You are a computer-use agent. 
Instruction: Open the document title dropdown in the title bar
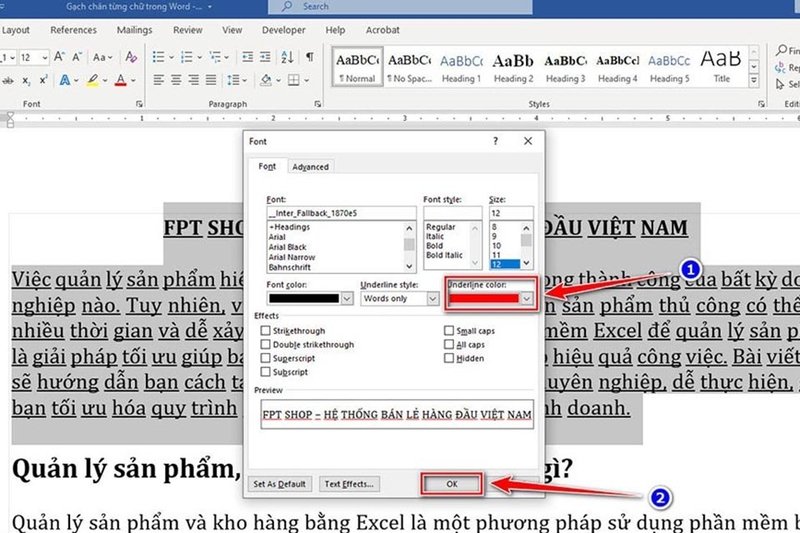point(210,7)
